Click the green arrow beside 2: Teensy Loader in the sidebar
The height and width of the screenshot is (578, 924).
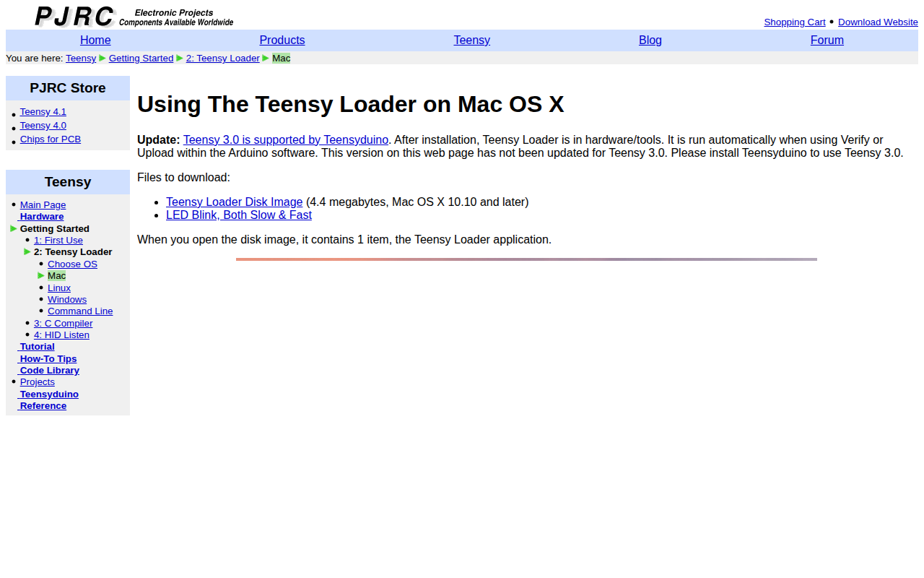pos(27,252)
